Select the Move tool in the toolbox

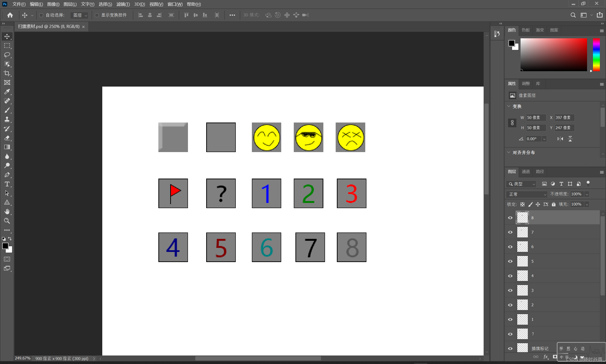7,36
